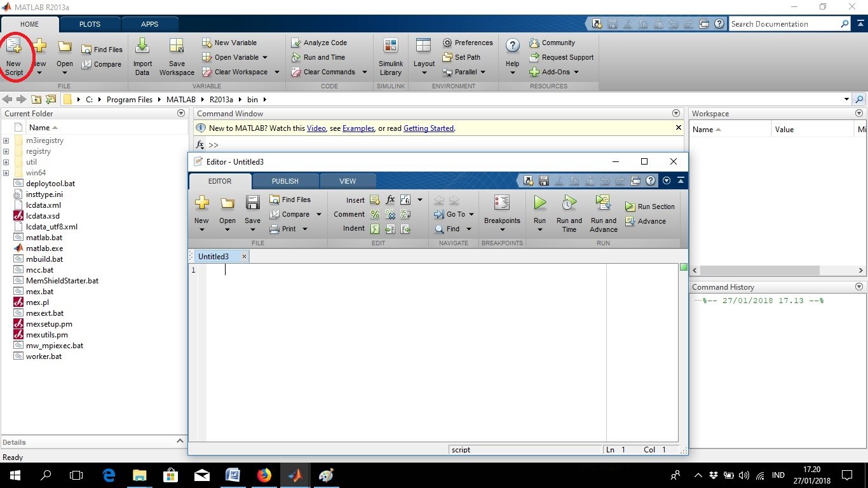Open the Print dropdown in Editor

[x=304, y=229]
